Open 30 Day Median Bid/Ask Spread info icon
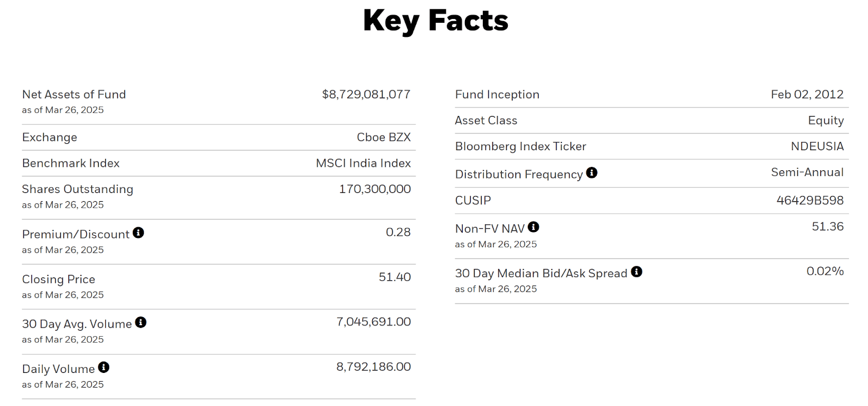 pyautogui.click(x=636, y=272)
